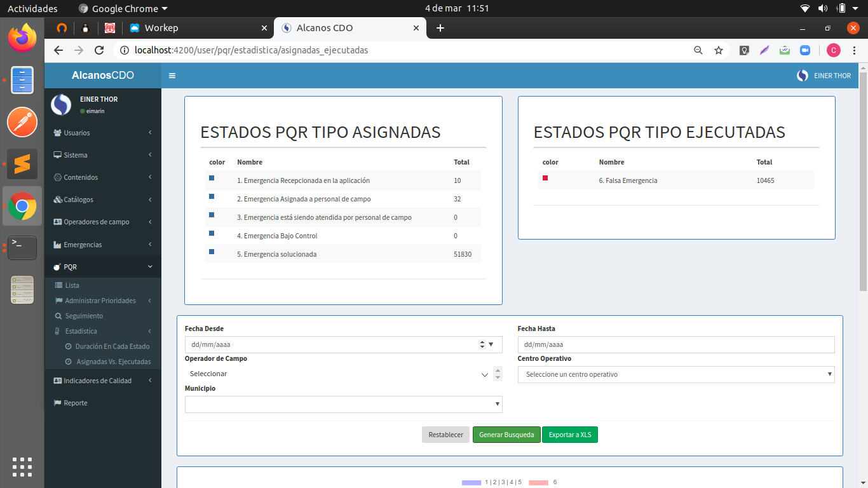Click the Zoom extension icon in Chrome
Screen dimensions: 868x488
(x=805, y=50)
